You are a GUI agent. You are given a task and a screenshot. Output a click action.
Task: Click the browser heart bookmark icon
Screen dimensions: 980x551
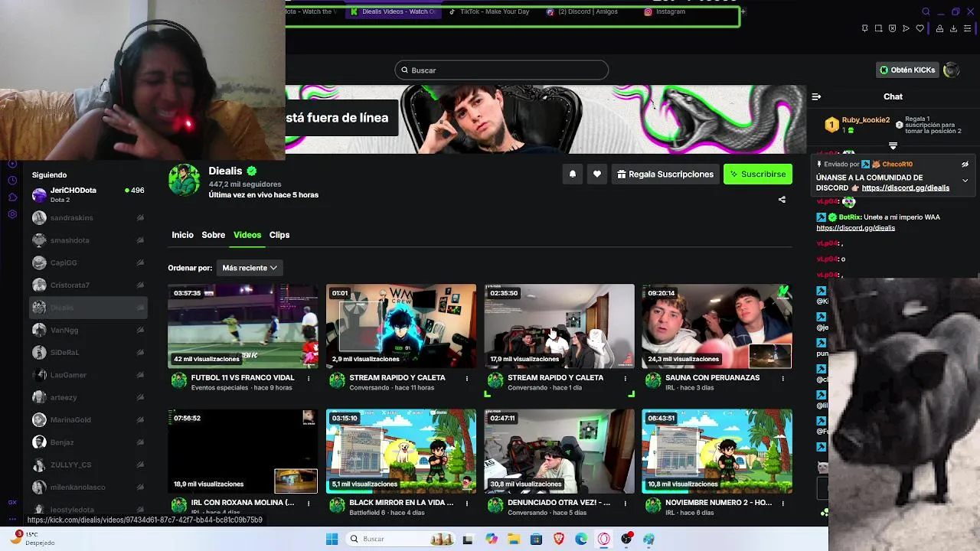point(920,28)
